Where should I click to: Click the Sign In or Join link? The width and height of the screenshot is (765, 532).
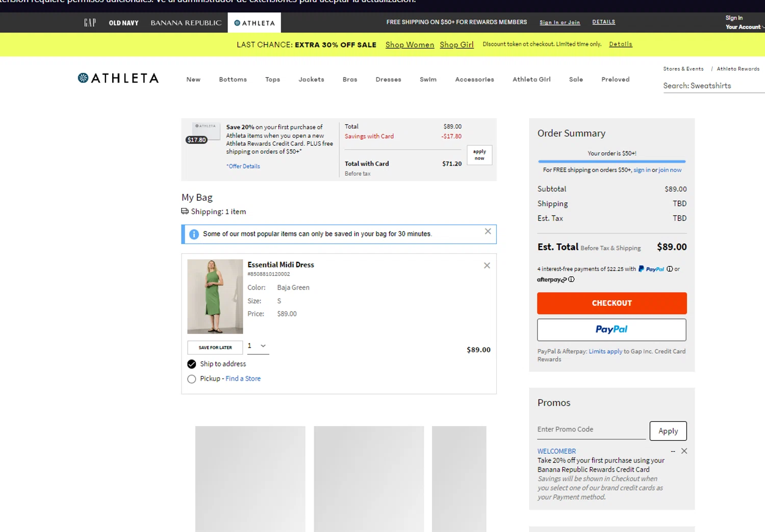(x=560, y=22)
